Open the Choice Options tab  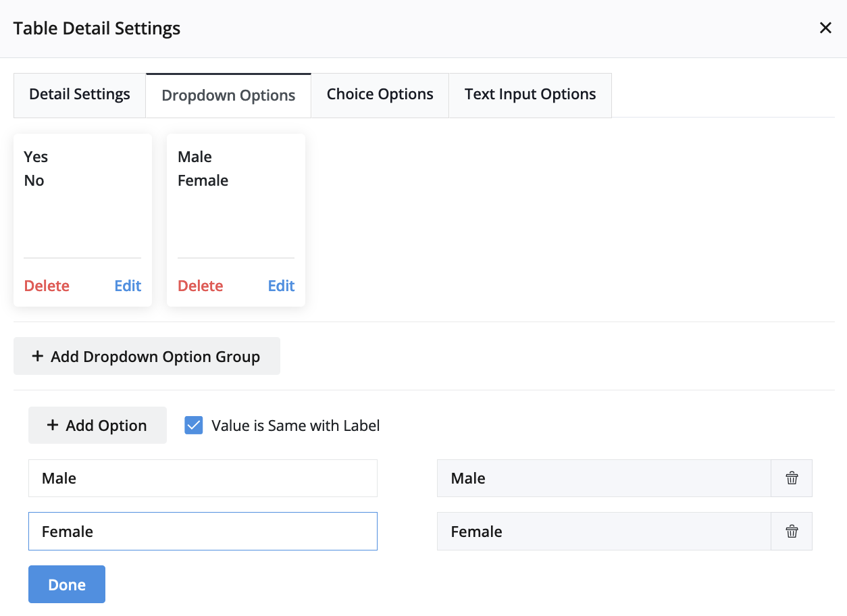pyautogui.click(x=380, y=95)
